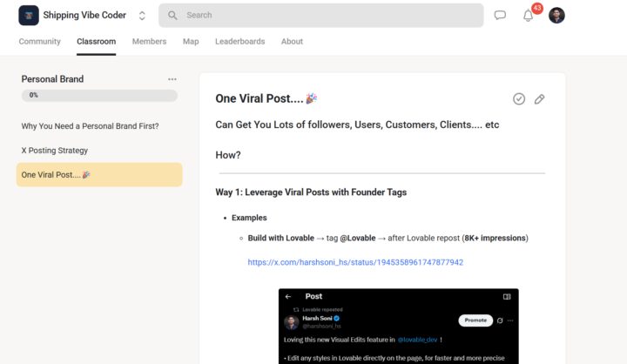This screenshot has width=627, height=364.
Task: Open the user profile avatar menu
Action: point(556,16)
